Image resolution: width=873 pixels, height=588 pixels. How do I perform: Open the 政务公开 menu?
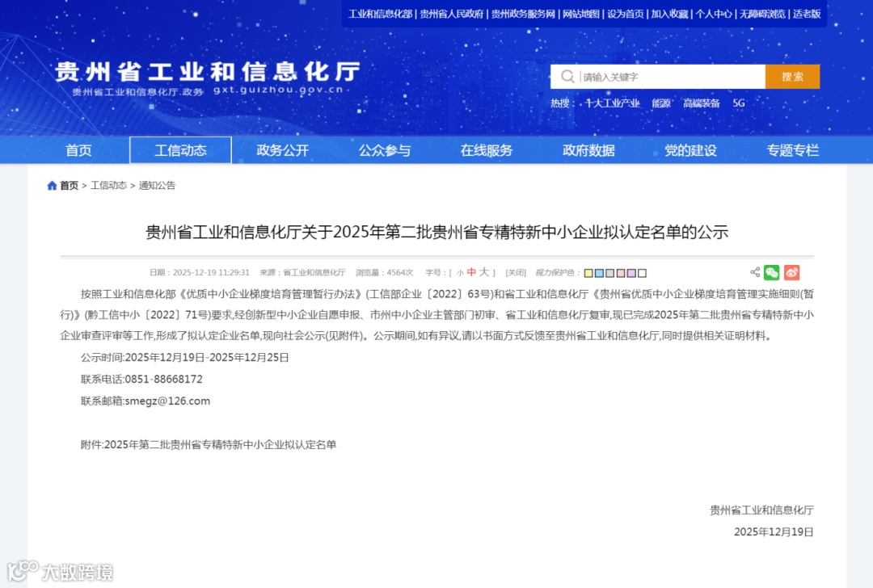(282, 150)
